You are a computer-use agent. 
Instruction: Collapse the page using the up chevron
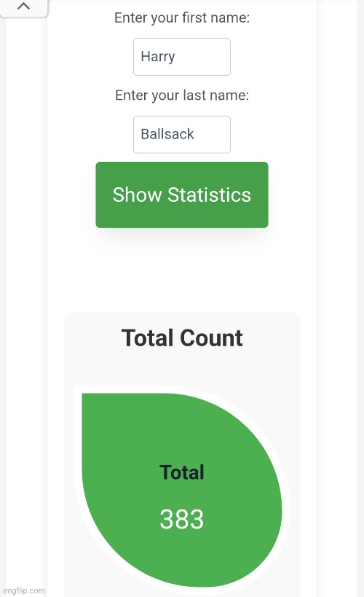(x=23, y=6)
